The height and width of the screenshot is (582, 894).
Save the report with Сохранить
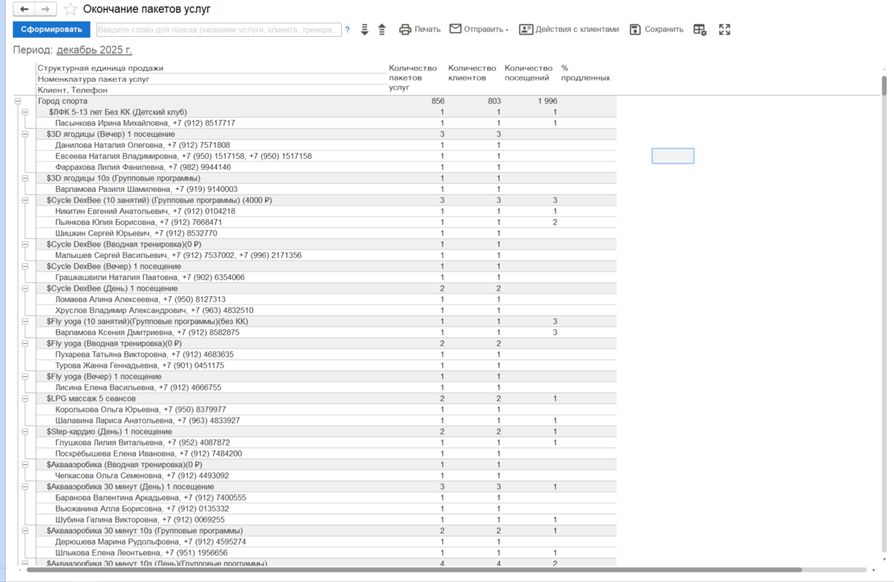pos(656,29)
